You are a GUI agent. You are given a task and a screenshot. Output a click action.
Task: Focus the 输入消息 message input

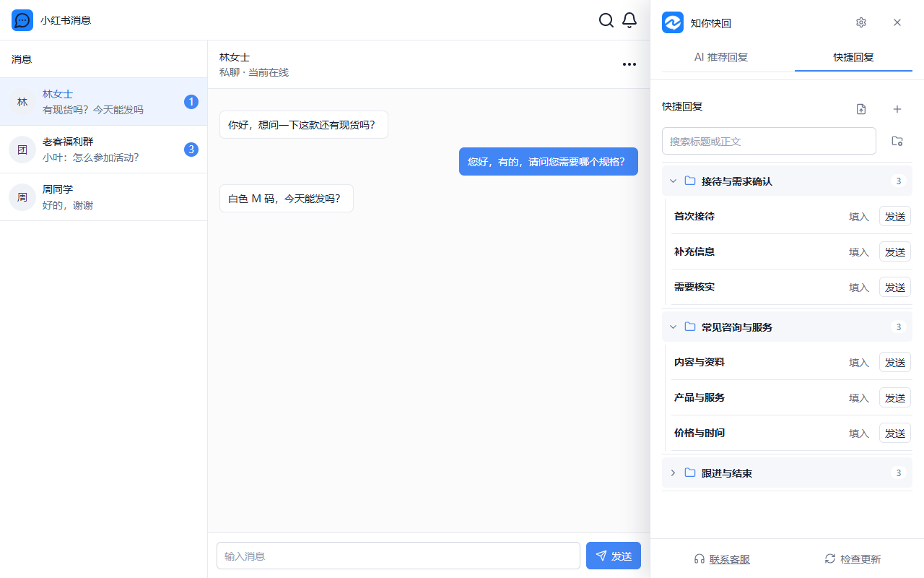(x=398, y=556)
